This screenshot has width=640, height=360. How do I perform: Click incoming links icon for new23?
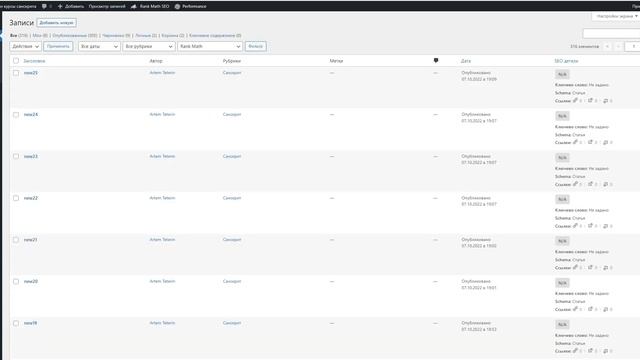[x=605, y=184]
